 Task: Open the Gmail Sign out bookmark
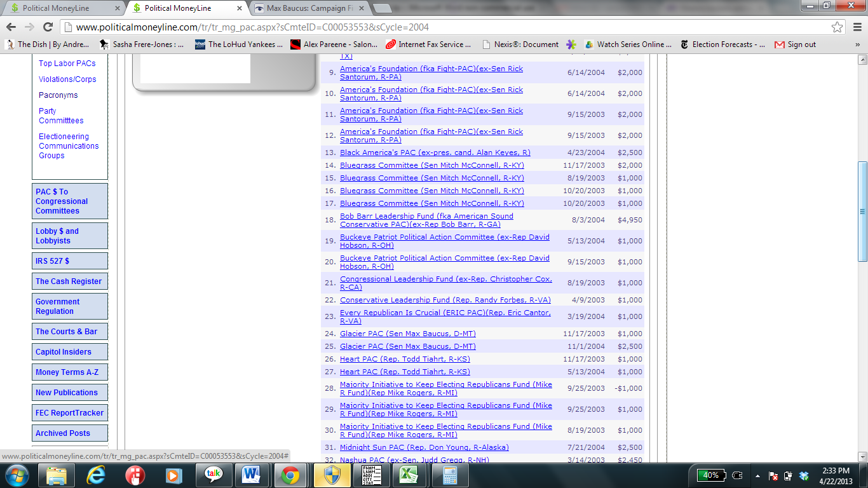pyautogui.click(x=795, y=44)
